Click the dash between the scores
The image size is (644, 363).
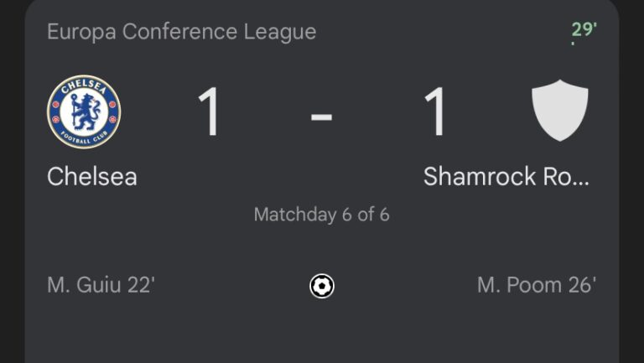pos(322,117)
